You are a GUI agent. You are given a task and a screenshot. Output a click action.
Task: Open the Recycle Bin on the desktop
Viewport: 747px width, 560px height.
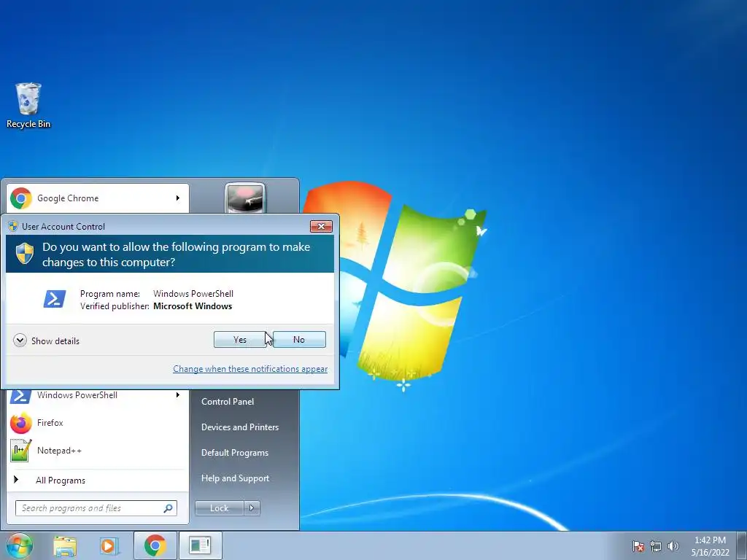pyautogui.click(x=28, y=105)
